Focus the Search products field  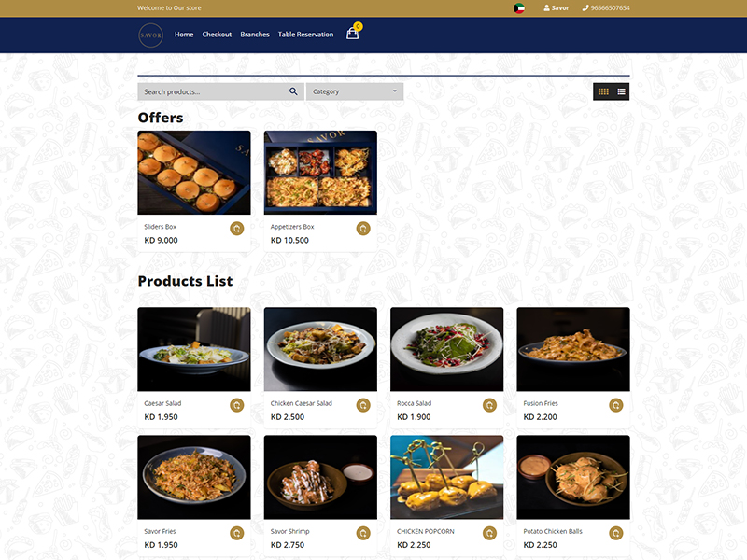(x=215, y=91)
